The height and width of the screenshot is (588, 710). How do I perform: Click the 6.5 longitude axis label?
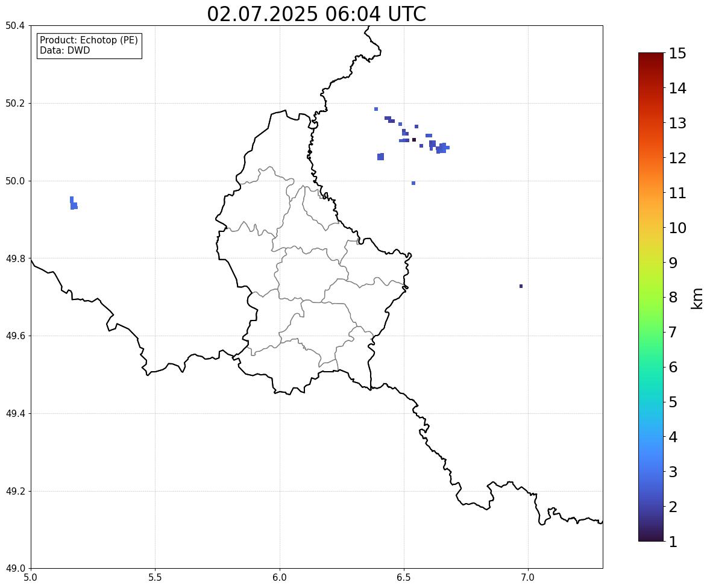pos(404,578)
